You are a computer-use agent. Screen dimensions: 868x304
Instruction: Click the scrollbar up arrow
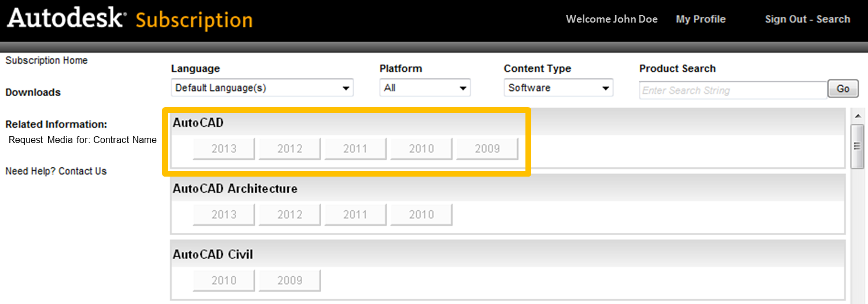(x=858, y=116)
